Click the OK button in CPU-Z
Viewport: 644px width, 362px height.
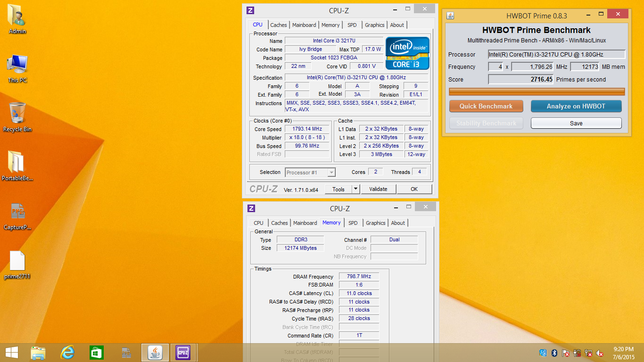(x=414, y=189)
